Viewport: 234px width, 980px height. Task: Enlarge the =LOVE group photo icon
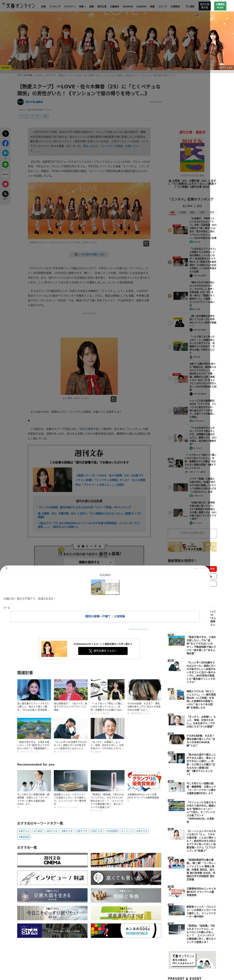coord(146,244)
